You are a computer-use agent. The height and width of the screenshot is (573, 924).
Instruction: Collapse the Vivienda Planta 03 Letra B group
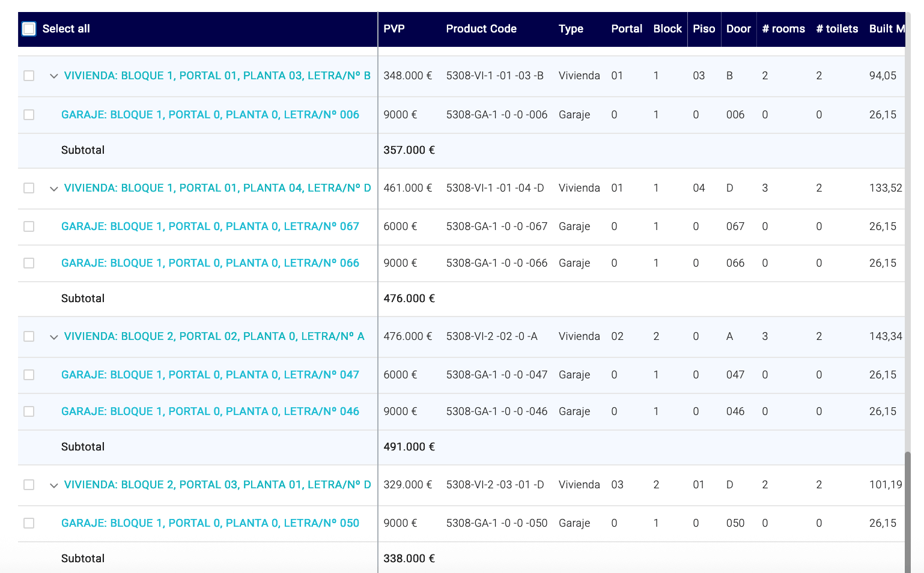point(53,76)
